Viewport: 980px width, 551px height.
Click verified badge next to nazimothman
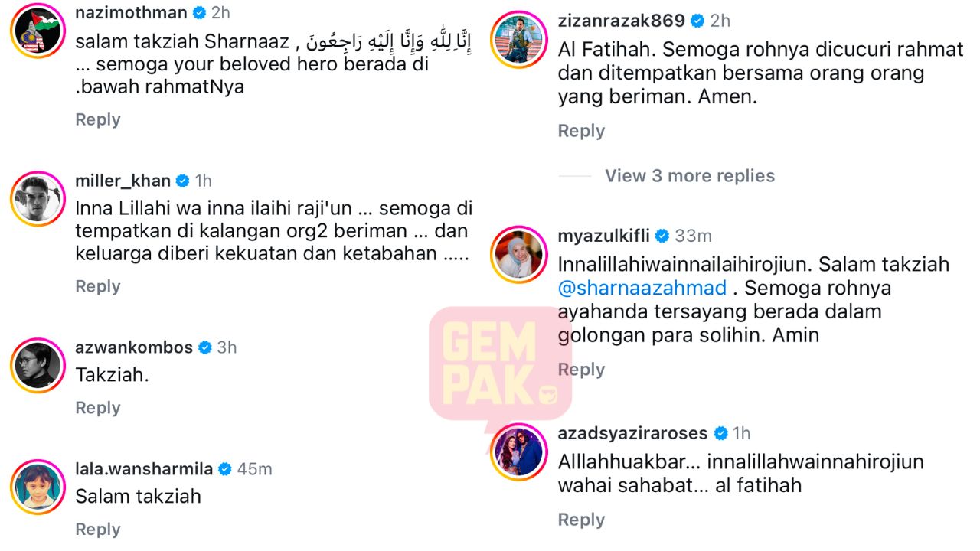(x=199, y=12)
